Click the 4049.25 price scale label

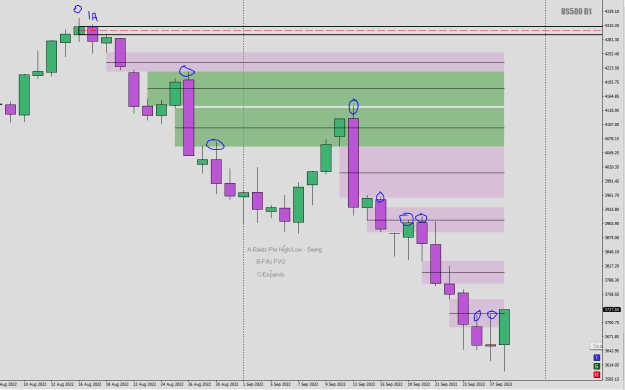coord(611,153)
